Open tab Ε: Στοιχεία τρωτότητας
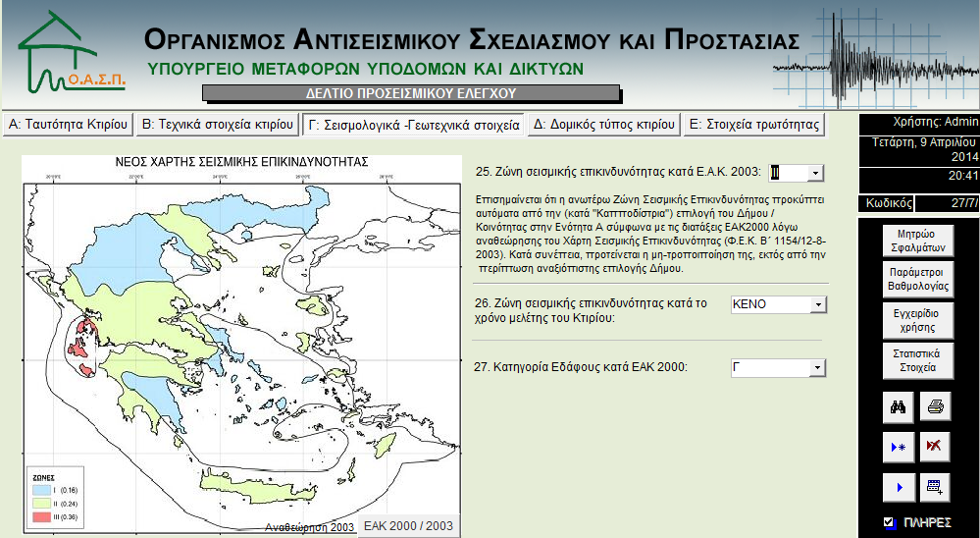Screen dimensions: 980x538 click(753, 124)
